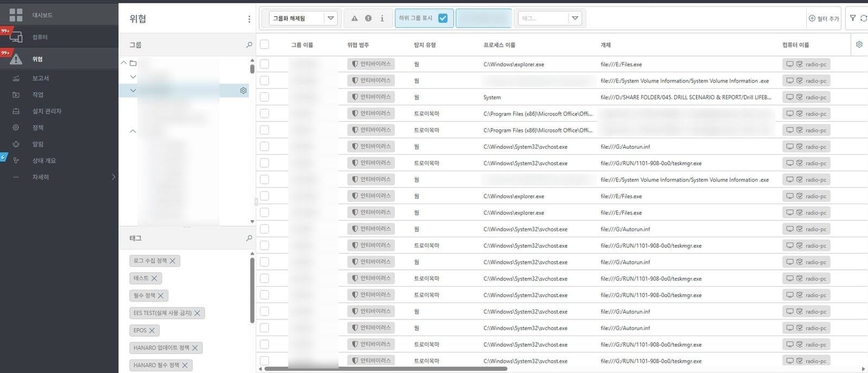Screen dimensions: 868x373
Task: Collapse the root folder group tree
Action: coord(124,63)
